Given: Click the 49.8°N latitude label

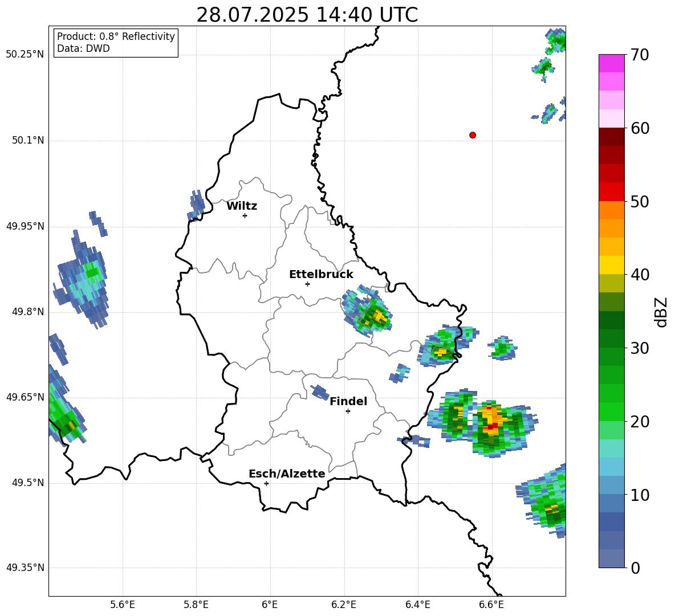Looking at the screenshot, I should (27, 312).
